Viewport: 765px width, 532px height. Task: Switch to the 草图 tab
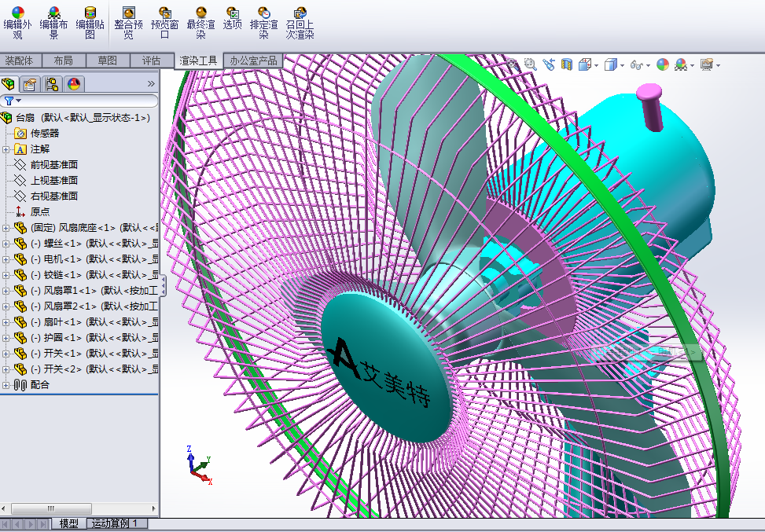[x=108, y=61]
